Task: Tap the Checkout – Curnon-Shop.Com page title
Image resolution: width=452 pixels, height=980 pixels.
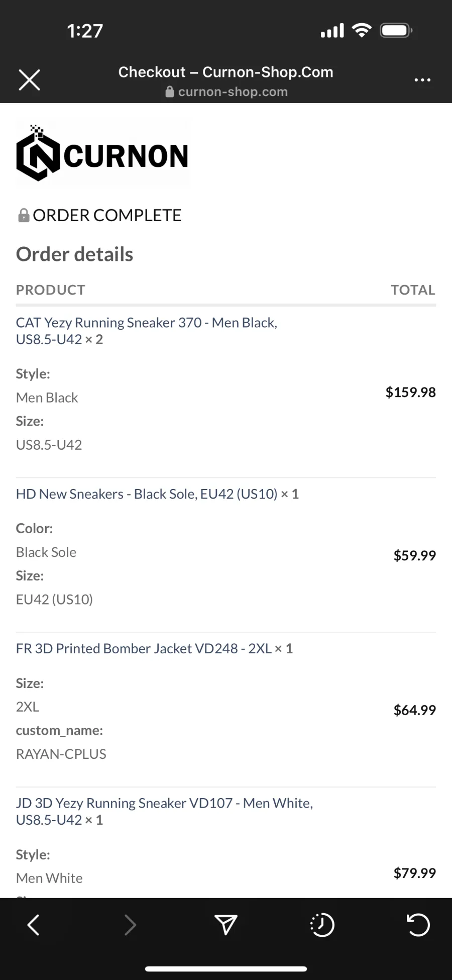Action: click(x=226, y=72)
